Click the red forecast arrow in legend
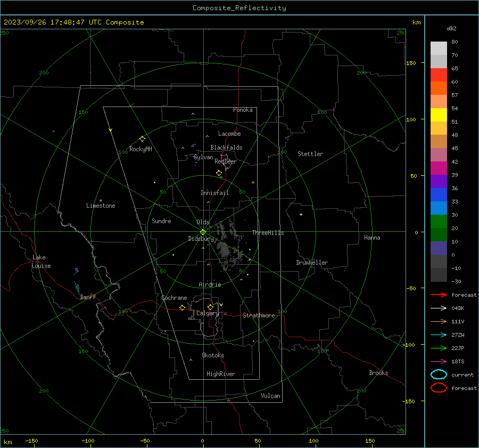This screenshot has width=479, height=448. click(439, 295)
